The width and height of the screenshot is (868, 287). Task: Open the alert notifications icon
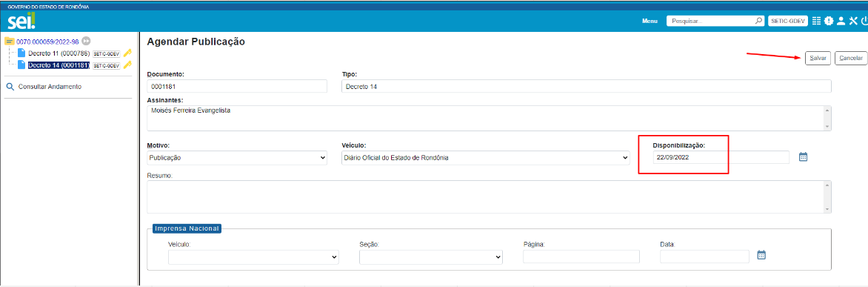click(x=829, y=21)
